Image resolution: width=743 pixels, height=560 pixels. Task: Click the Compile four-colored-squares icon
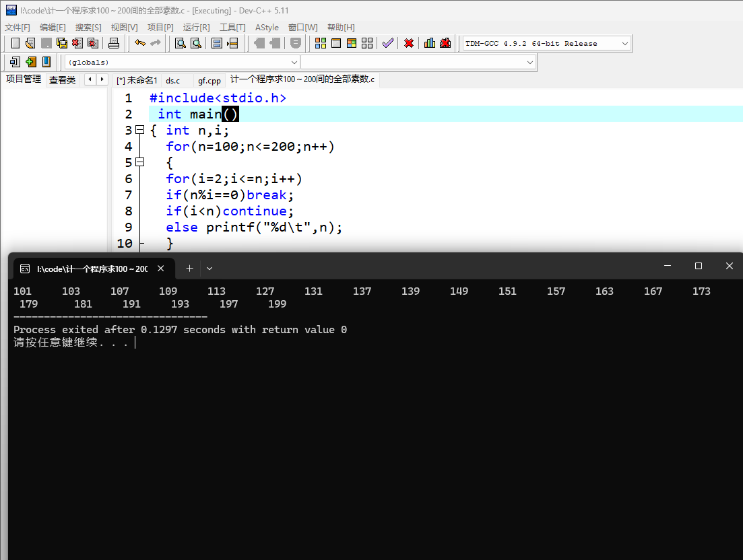pyautogui.click(x=321, y=43)
